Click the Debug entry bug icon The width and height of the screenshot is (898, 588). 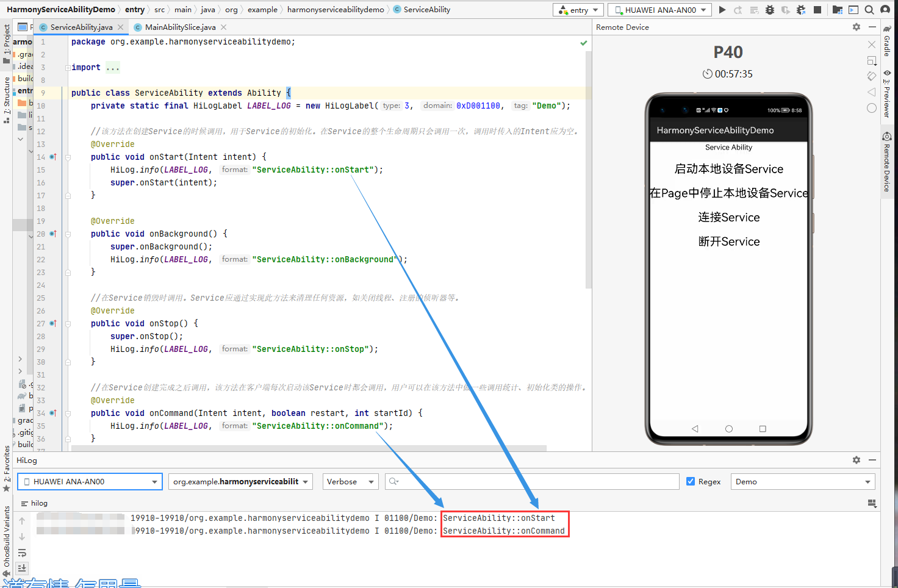[770, 10]
